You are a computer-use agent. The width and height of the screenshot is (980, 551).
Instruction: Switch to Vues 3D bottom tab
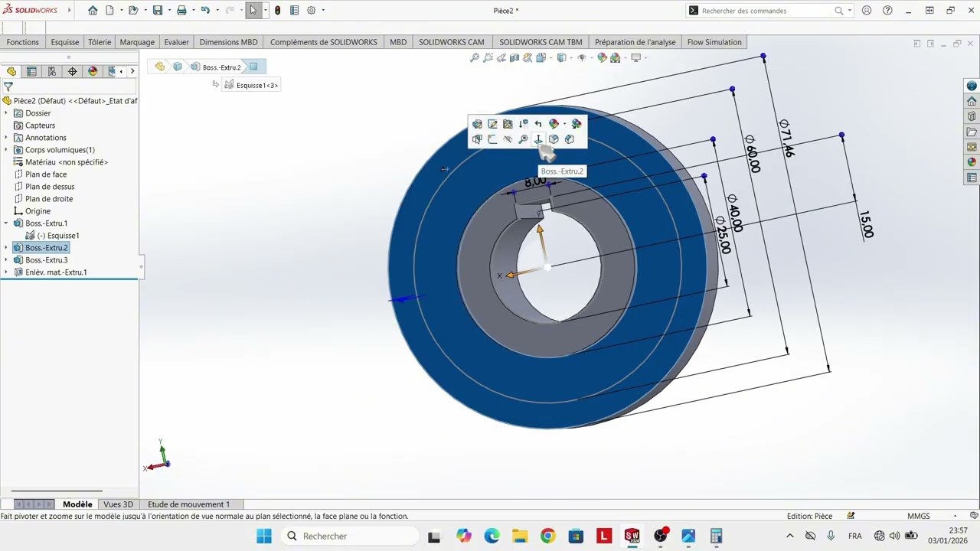118,504
